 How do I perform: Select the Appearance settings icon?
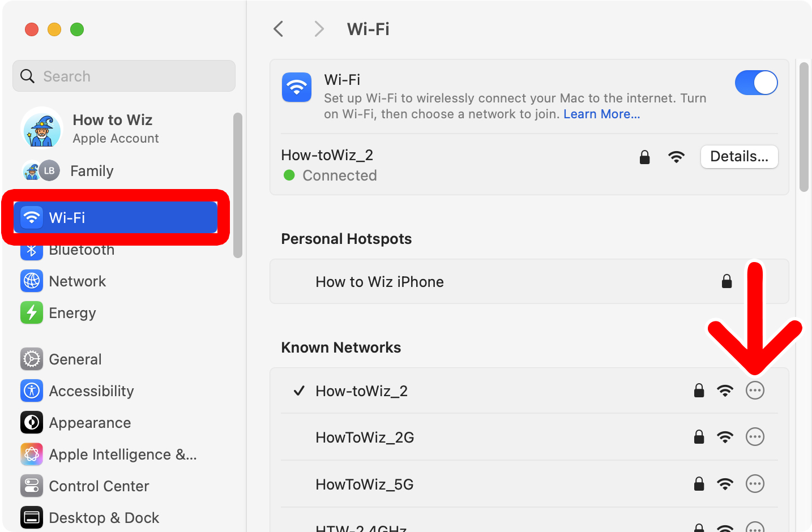tap(31, 422)
